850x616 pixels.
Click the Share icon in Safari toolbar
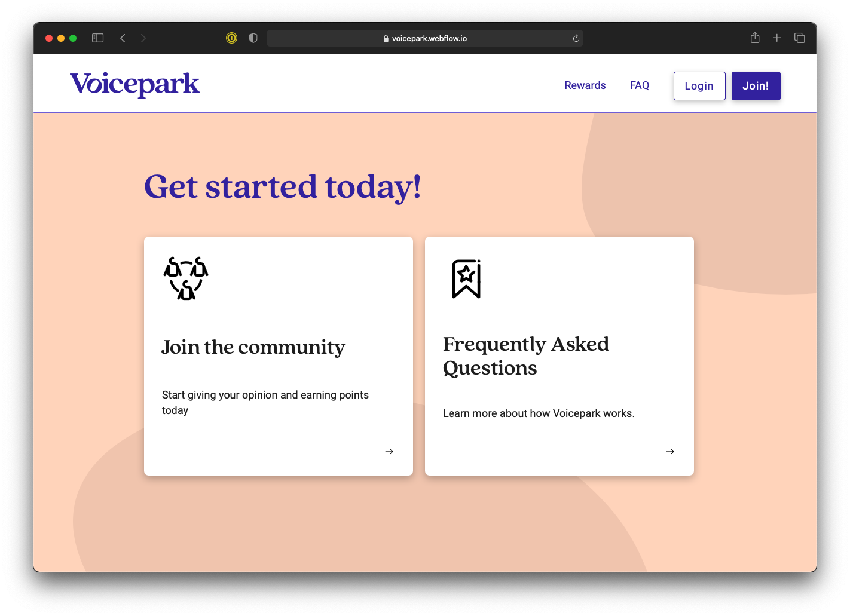755,38
